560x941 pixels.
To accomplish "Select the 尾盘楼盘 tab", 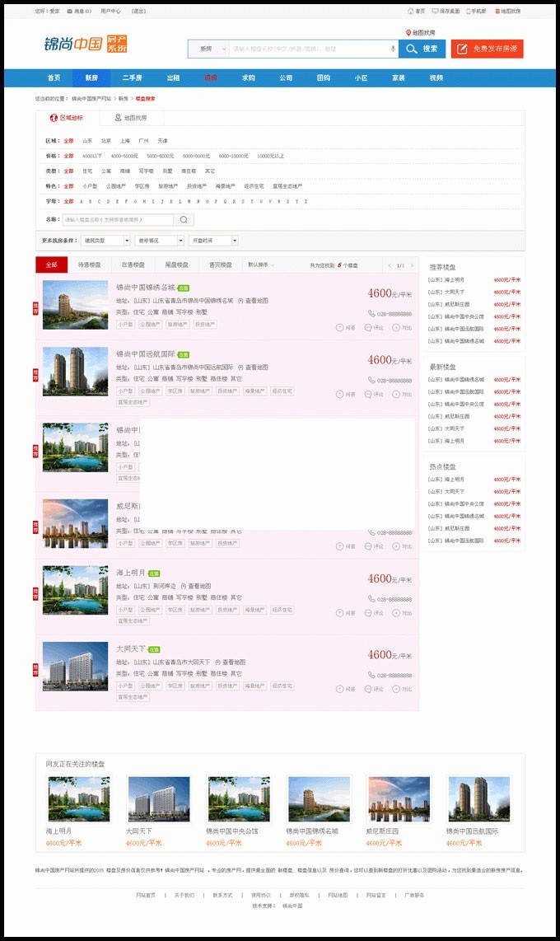I will (x=177, y=265).
